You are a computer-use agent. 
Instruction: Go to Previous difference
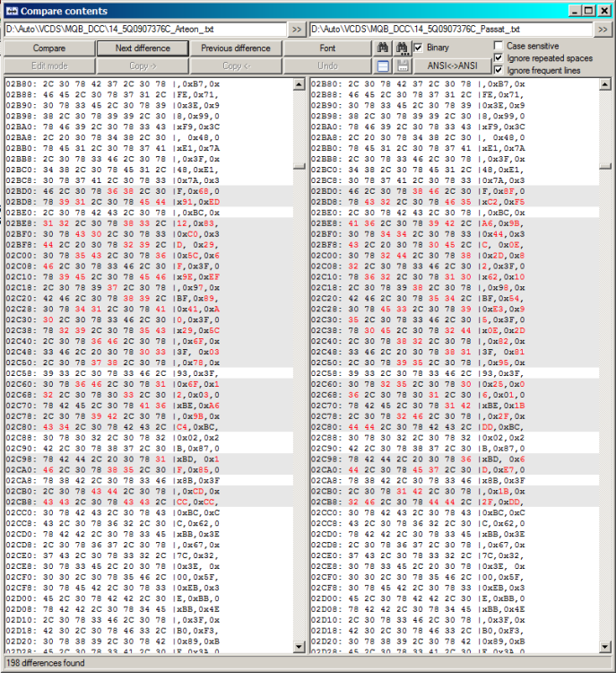point(235,48)
